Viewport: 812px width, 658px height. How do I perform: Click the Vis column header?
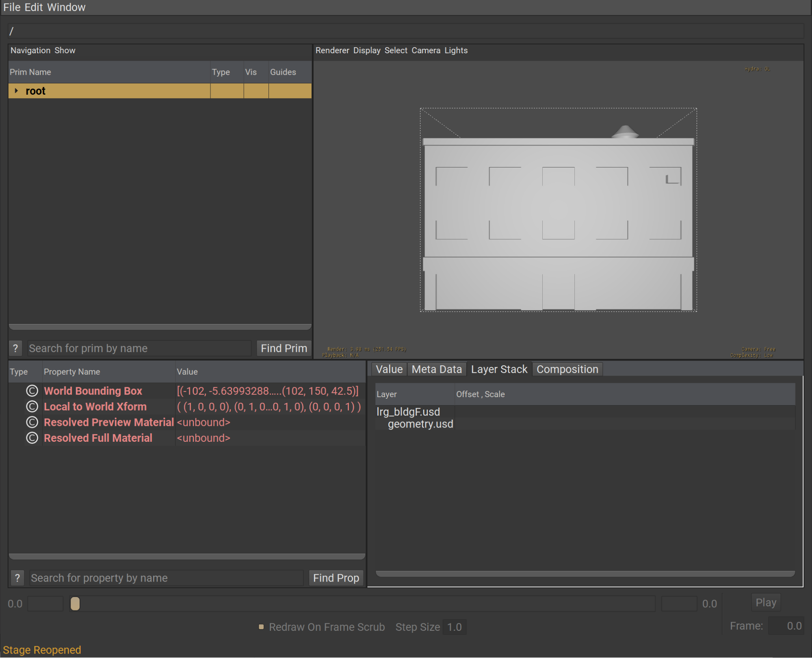point(256,72)
